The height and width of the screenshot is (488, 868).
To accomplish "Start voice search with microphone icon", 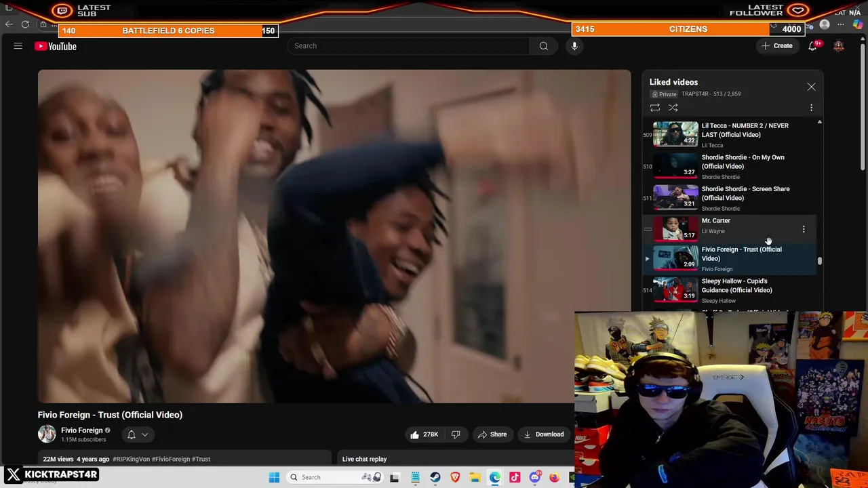I will [x=574, y=46].
